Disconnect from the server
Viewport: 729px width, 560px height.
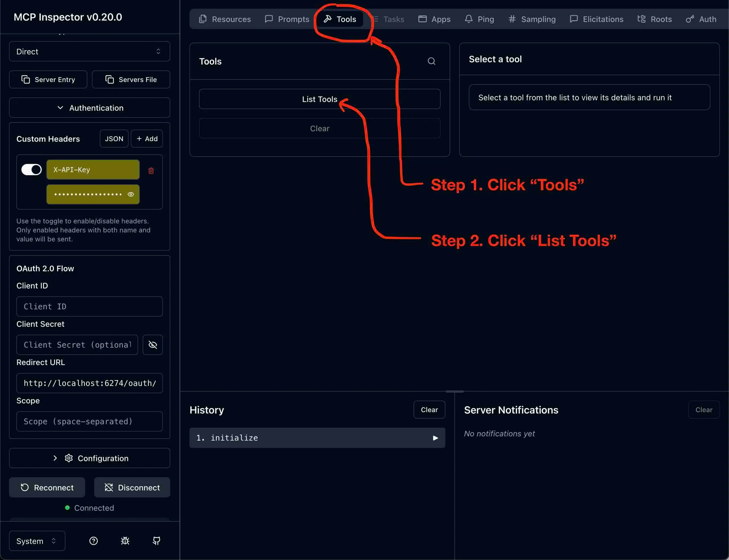[x=132, y=487]
